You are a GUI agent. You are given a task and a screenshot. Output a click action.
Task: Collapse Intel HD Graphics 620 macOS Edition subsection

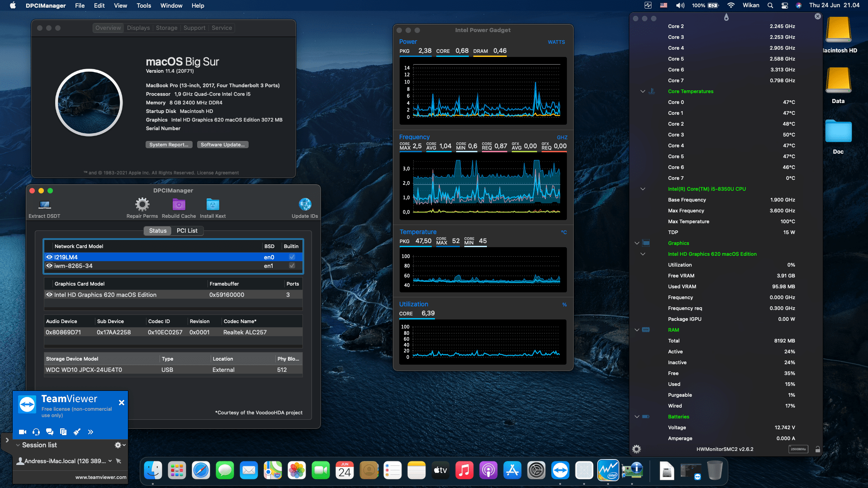pyautogui.click(x=642, y=254)
